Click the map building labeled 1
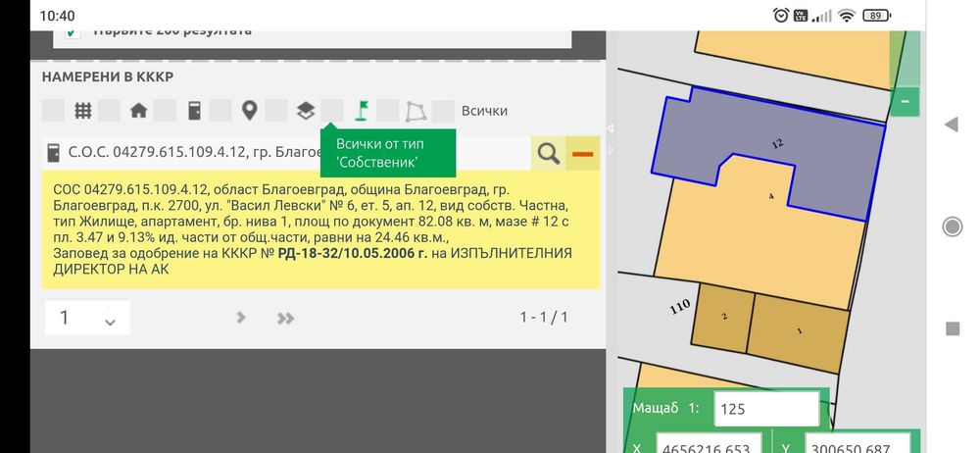 798,331
